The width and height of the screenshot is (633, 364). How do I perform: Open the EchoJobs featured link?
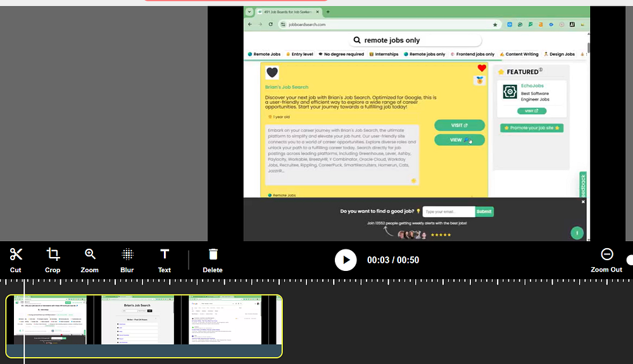[x=532, y=85]
